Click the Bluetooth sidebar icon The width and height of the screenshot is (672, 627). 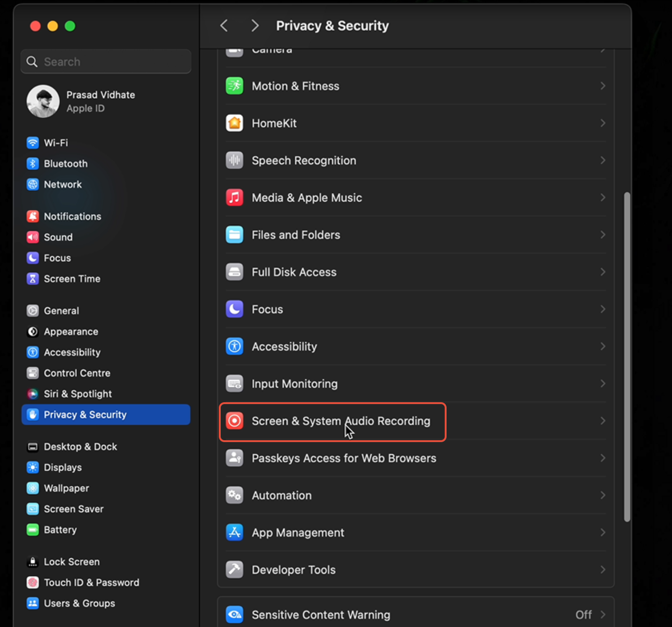coord(32,163)
